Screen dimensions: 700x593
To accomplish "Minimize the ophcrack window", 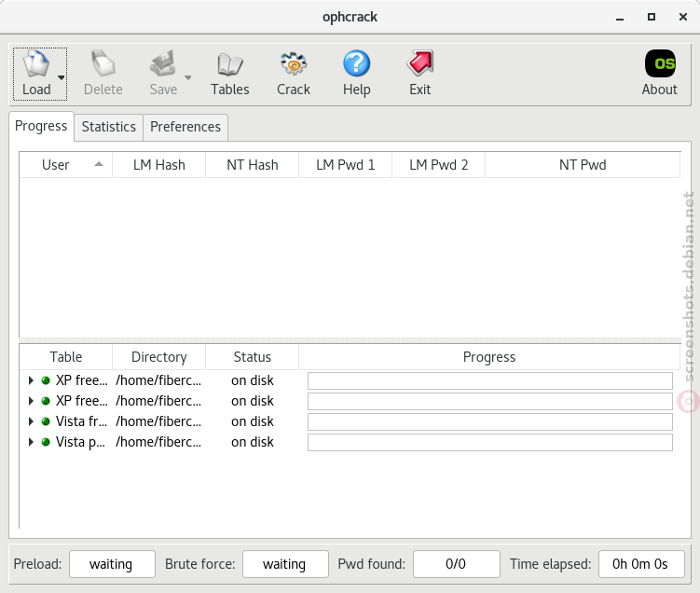I will tap(620, 18).
